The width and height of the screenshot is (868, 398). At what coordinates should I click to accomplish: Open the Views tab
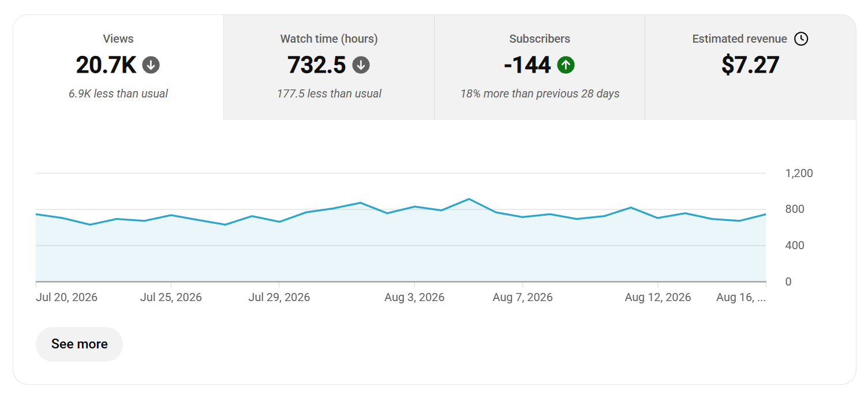(x=118, y=67)
